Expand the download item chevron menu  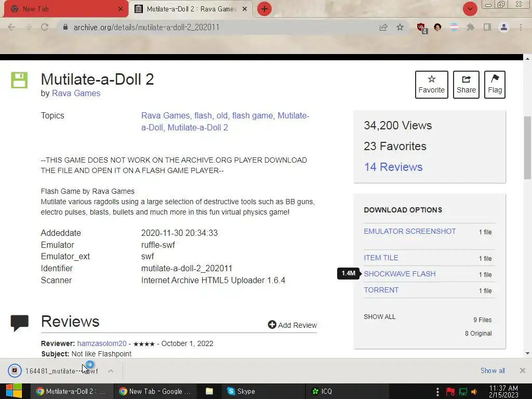(111, 371)
